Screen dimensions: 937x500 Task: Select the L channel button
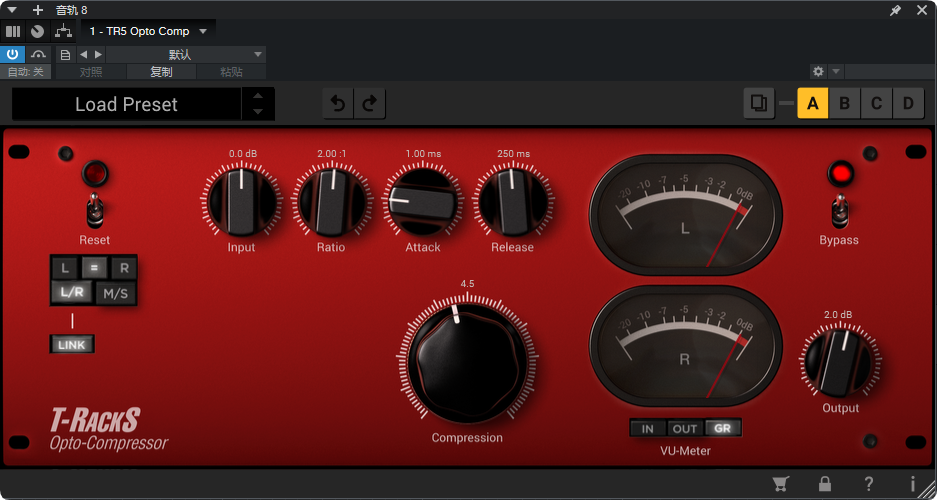(64, 268)
